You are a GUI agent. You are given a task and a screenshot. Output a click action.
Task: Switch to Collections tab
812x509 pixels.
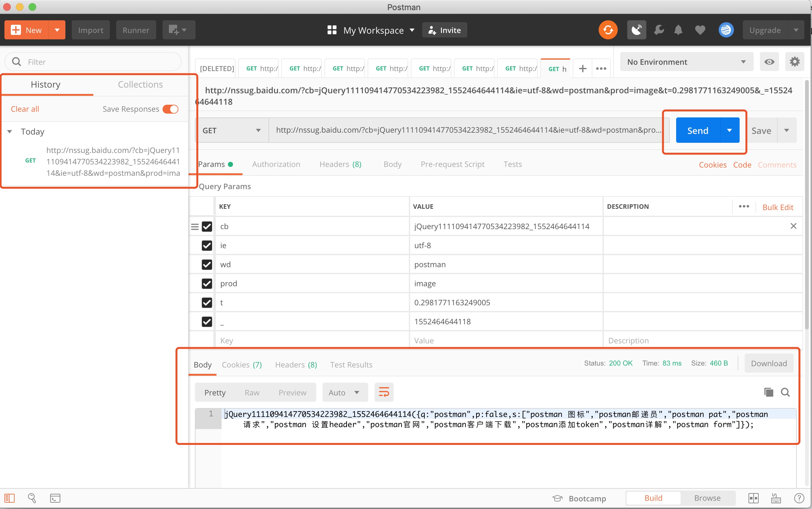coord(140,84)
